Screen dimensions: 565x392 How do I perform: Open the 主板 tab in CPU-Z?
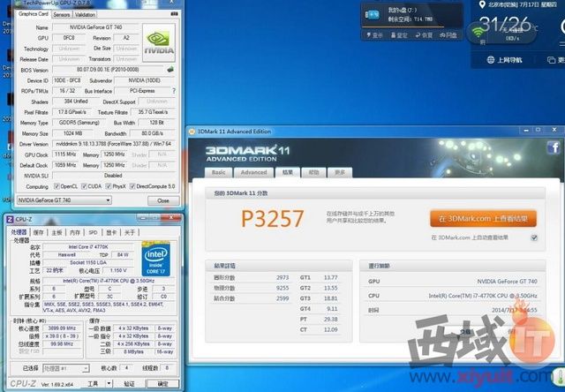[56, 232]
